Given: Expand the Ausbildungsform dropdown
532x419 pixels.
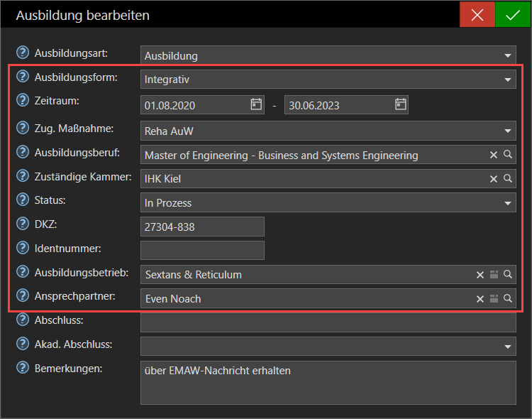Looking at the screenshot, I should coord(508,80).
